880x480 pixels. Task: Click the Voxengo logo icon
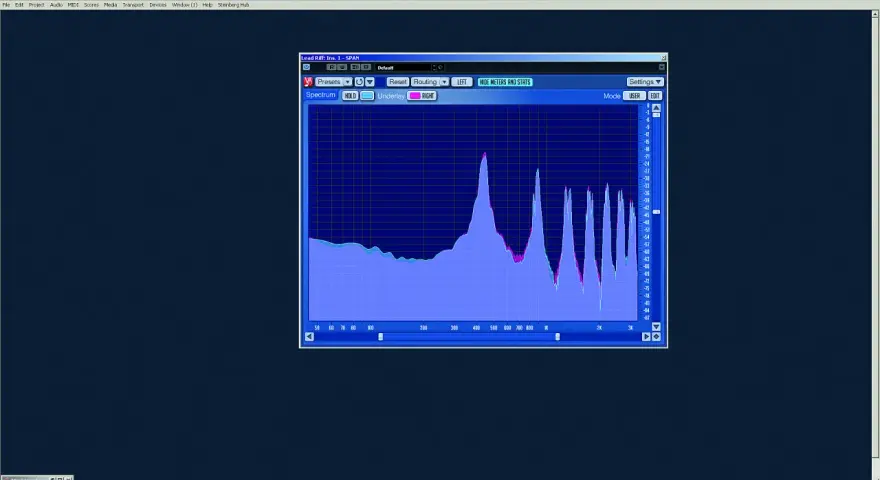(x=308, y=82)
